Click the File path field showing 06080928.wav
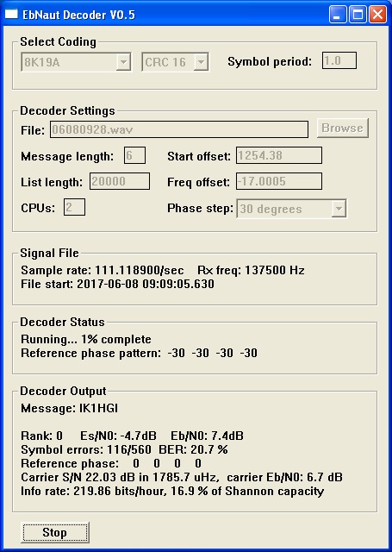This screenshot has width=392, height=552. [x=179, y=129]
